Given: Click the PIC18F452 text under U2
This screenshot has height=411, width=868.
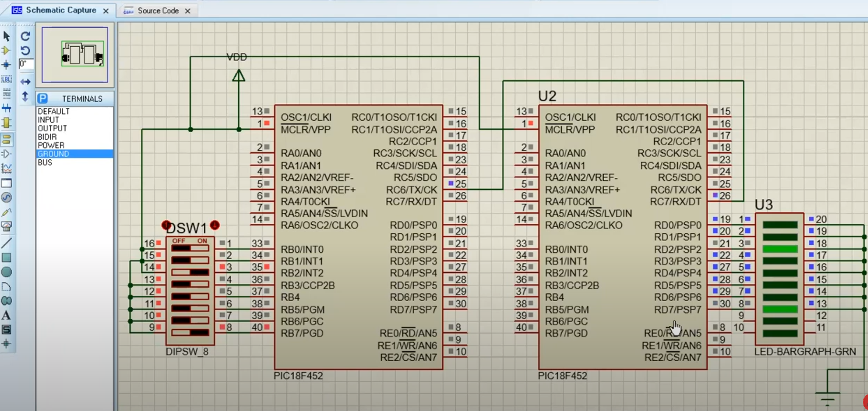Looking at the screenshot, I should (563, 376).
